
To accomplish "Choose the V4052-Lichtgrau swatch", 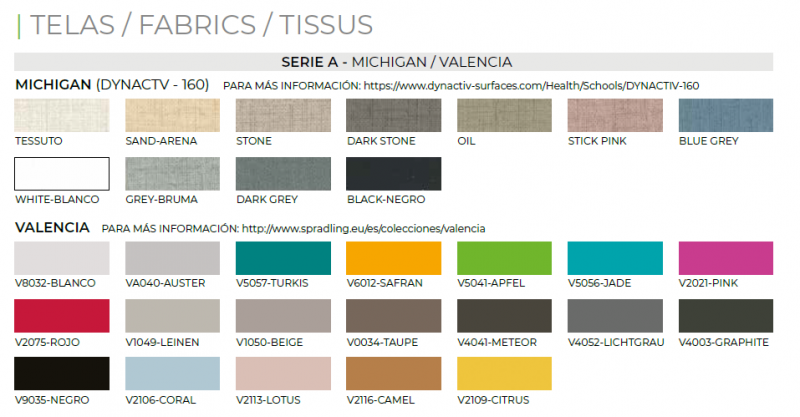I will (x=615, y=316).
